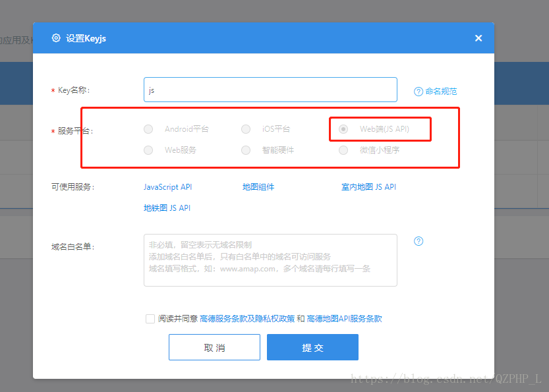Viewport: 549px width, 392px height.
Task: Select the iOS平台 radio button
Action: click(246, 129)
